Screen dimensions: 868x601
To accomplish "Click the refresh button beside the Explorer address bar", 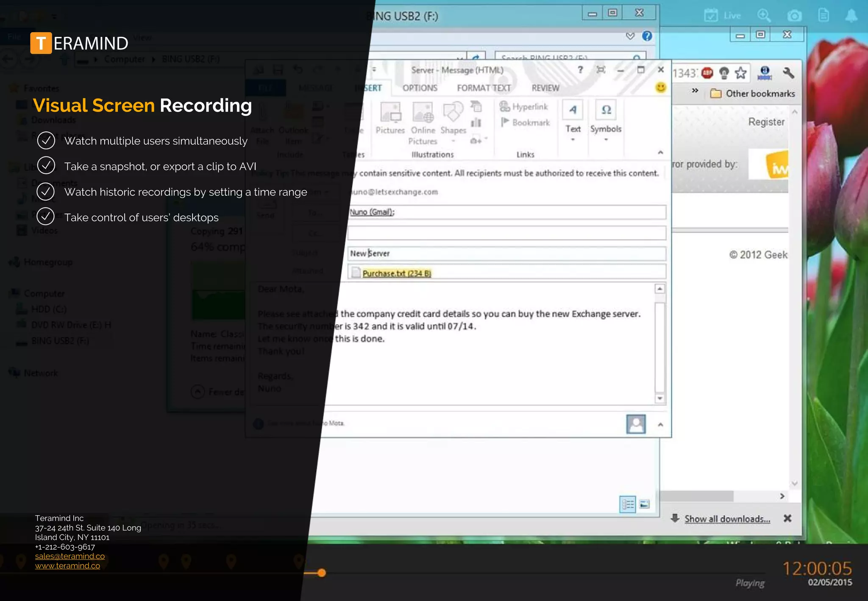I will (476, 57).
